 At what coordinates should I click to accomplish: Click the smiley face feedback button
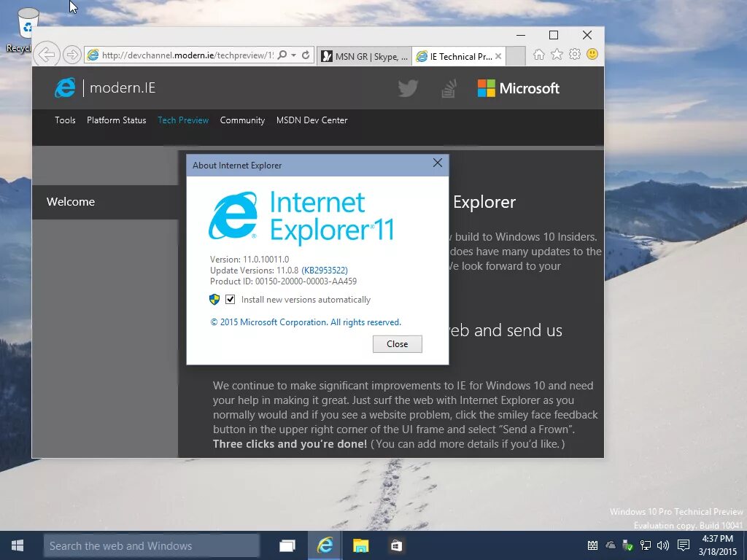592,54
